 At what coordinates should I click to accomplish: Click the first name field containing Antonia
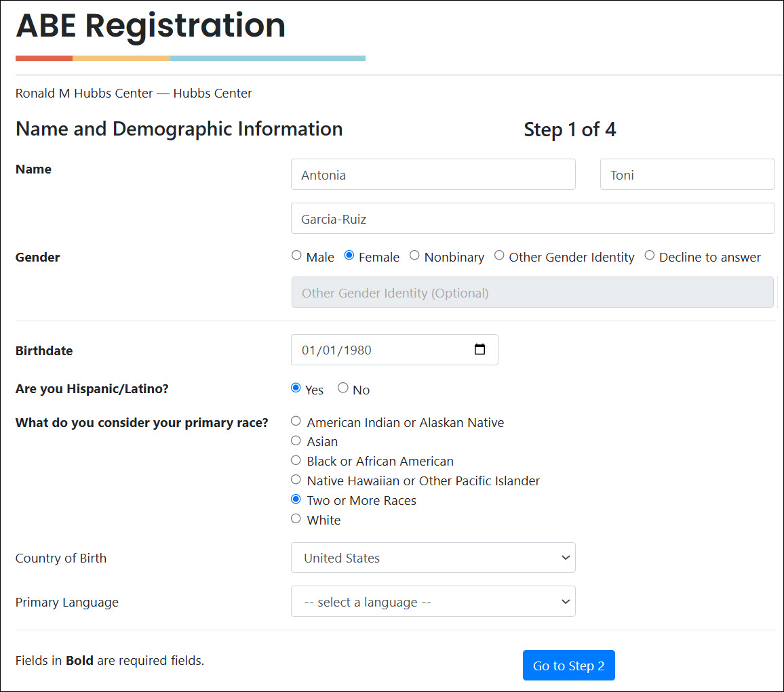[433, 175]
